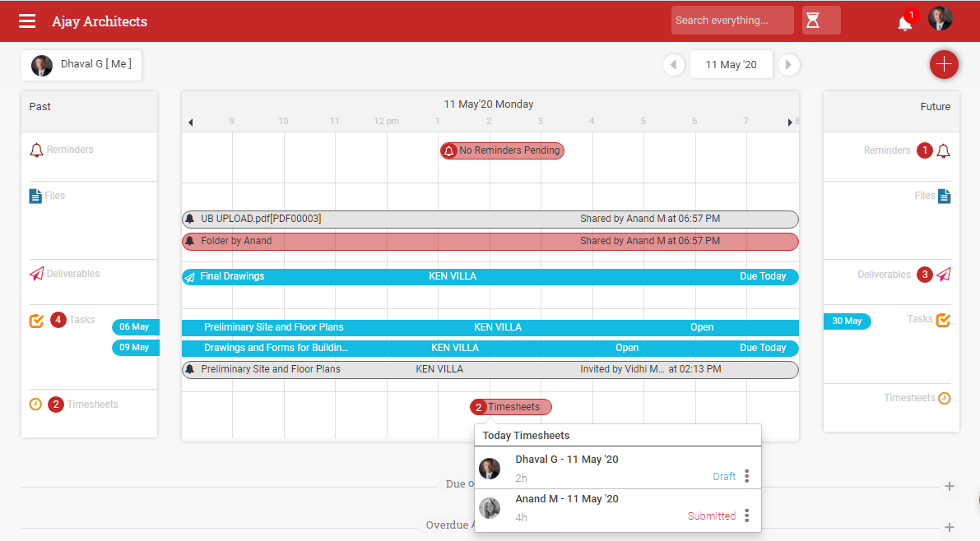980x541 pixels.
Task: Click in the Search everything field
Action: 732,21
